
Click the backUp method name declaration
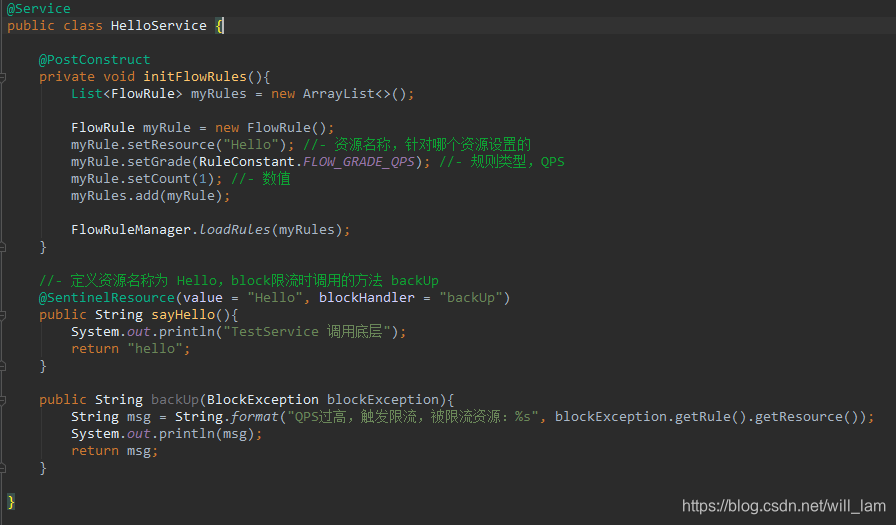(175, 400)
